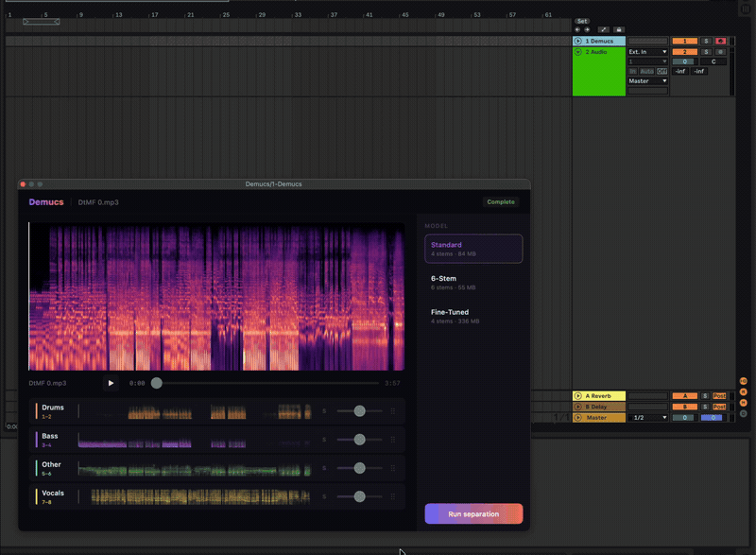The height and width of the screenshot is (555, 756).
Task: Click the Run separation button
Action: click(x=473, y=514)
